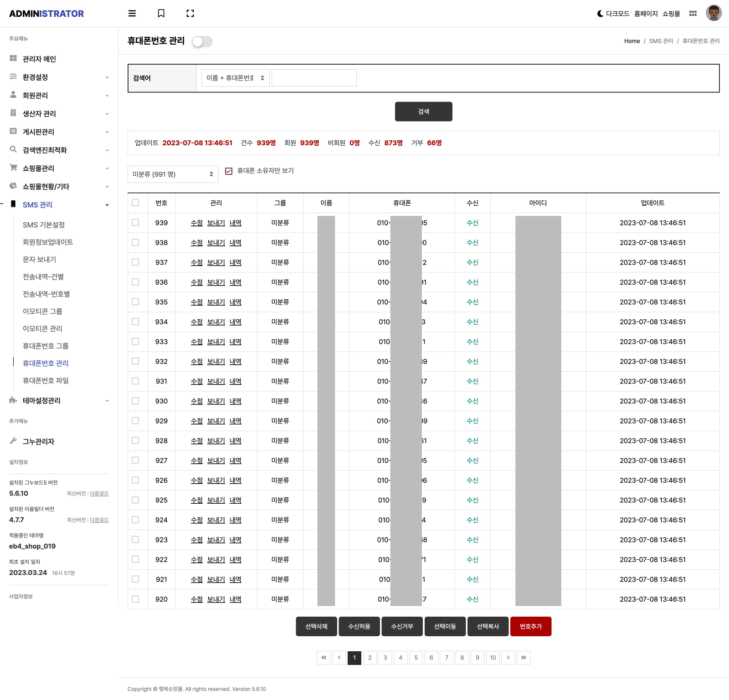Open the apps grid icon
The height and width of the screenshot is (700, 729).
(x=693, y=14)
